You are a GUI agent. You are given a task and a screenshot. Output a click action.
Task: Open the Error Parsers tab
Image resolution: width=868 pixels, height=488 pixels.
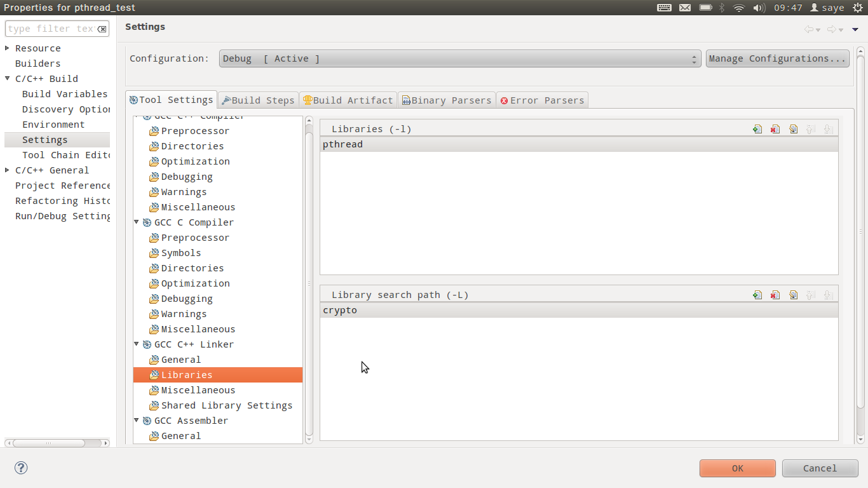coord(542,100)
